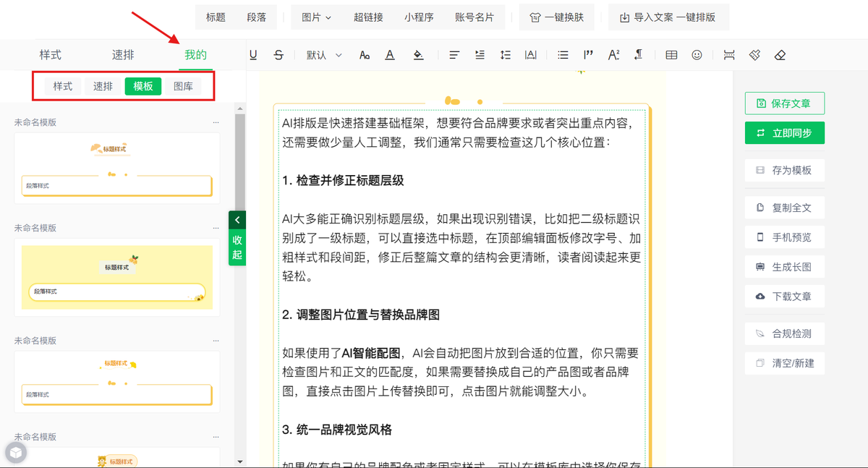Insert a blockquote with the quote icon

pos(588,55)
